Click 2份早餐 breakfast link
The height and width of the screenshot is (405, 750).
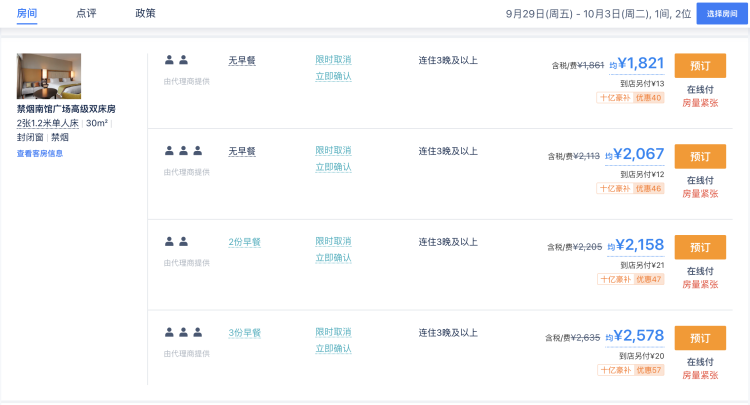[244, 242]
